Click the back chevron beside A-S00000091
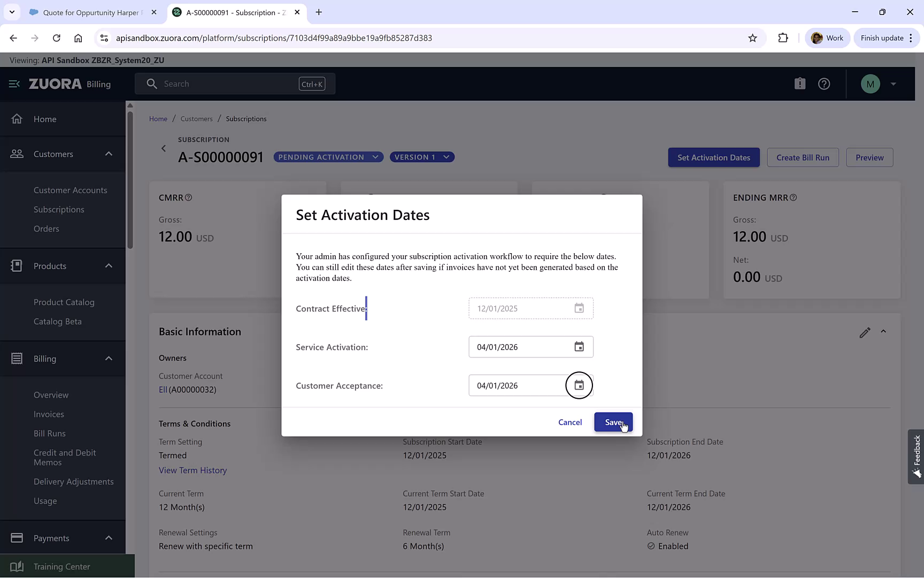The height and width of the screenshot is (578, 924). pos(164,148)
